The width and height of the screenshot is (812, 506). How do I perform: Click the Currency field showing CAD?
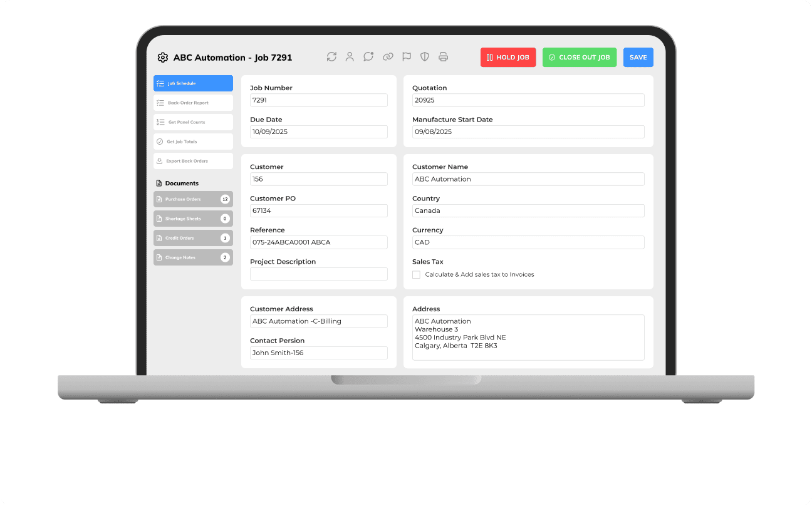[528, 242]
